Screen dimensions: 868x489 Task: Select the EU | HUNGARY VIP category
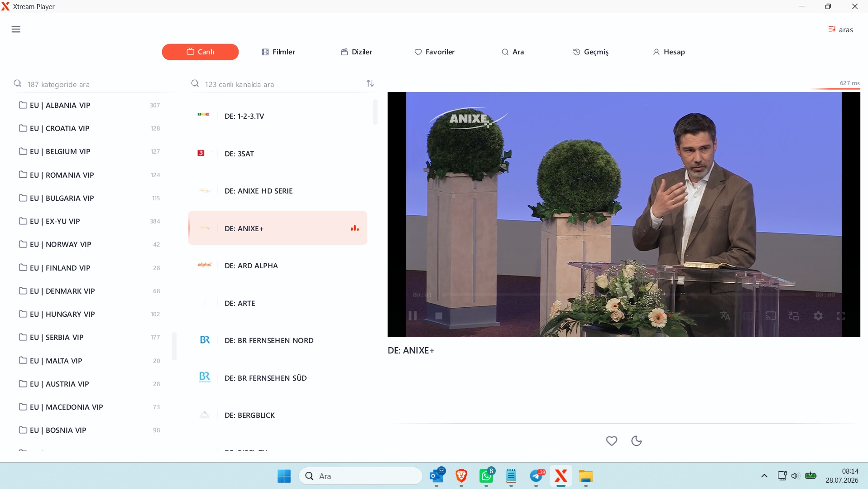pyautogui.click(x=90, y=314)
